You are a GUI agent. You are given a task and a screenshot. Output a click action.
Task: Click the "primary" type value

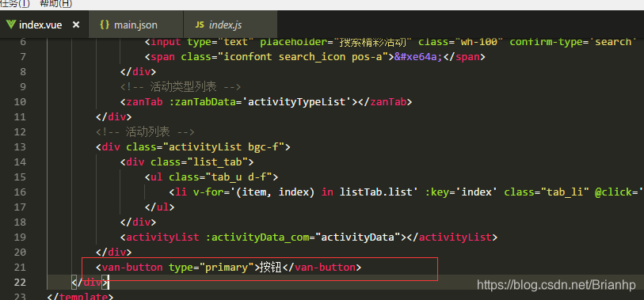(227, 268)
